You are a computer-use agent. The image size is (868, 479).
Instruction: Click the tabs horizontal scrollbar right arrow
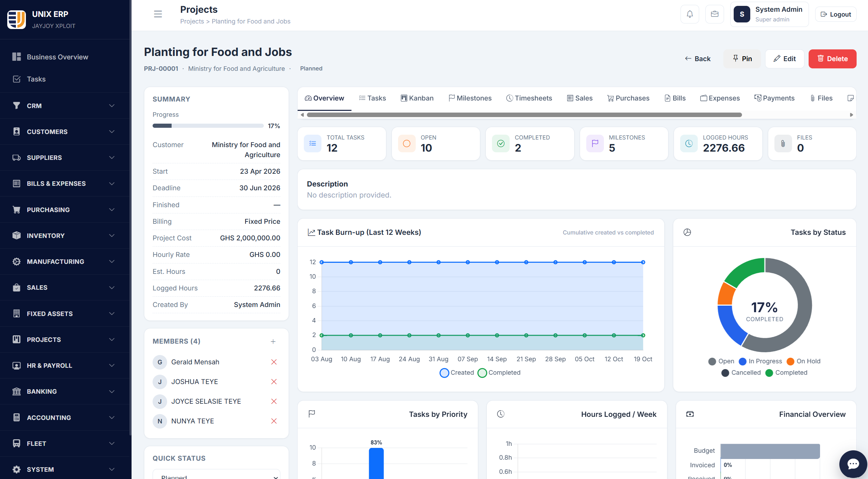click(x=851, y=115)
